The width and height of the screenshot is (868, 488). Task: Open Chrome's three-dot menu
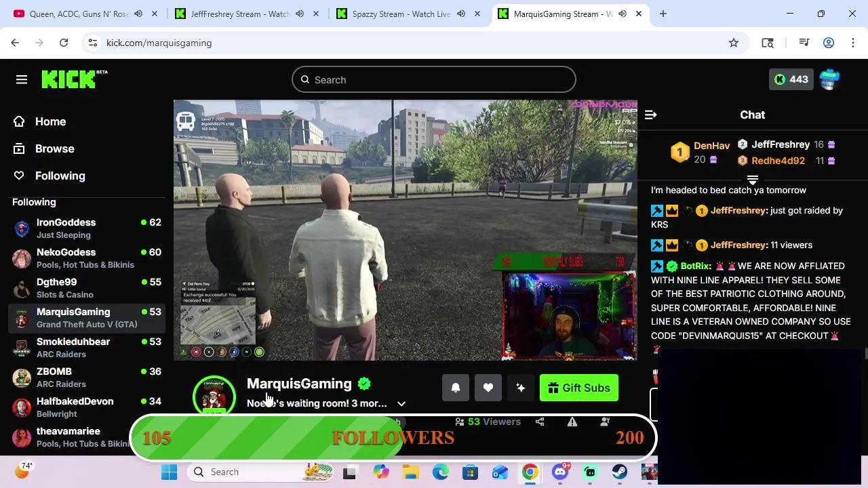852,43
